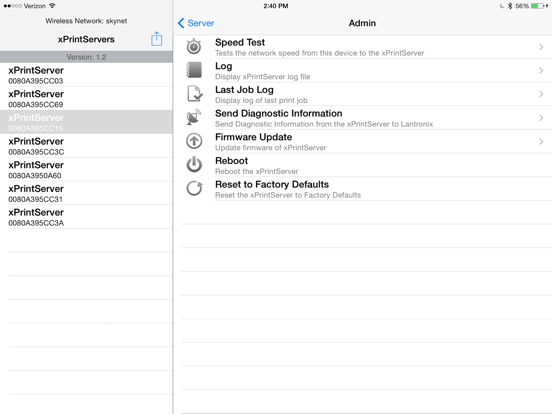Tap the Bluetooth icon in status bar

pos(510,6)
